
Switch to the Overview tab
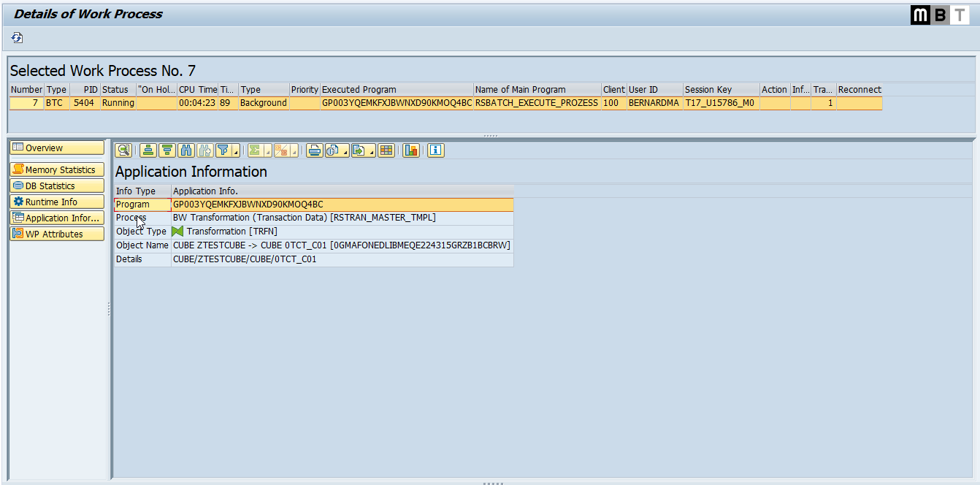[x=57, y=148]
